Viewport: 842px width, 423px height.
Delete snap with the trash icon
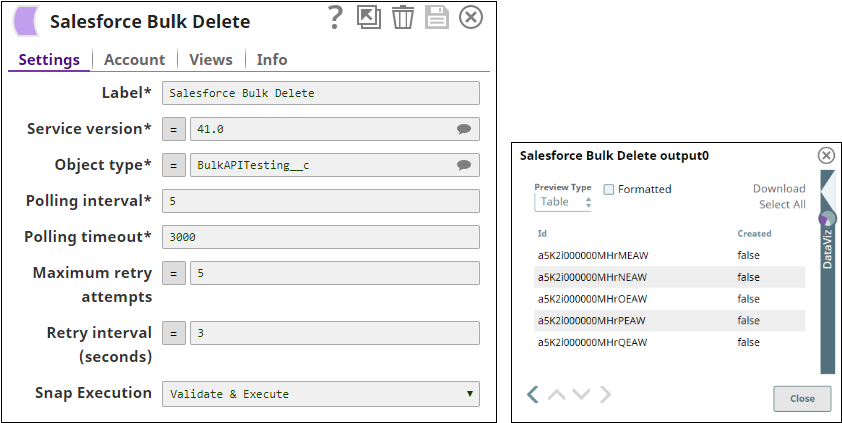402,18
